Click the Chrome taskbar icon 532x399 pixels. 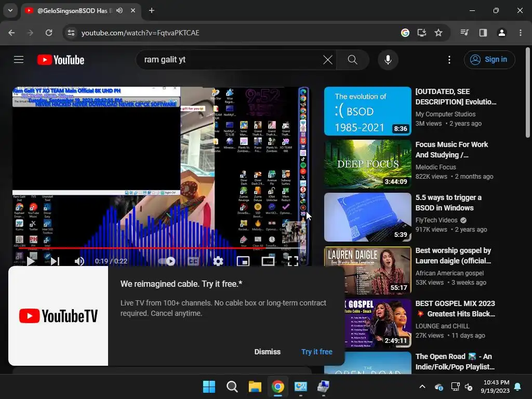[x=277, y=387]
